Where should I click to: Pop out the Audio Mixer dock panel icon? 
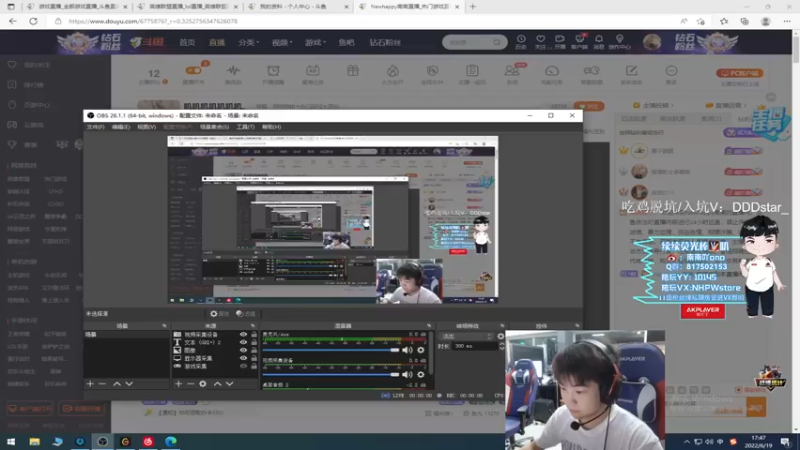click(429, 326)
